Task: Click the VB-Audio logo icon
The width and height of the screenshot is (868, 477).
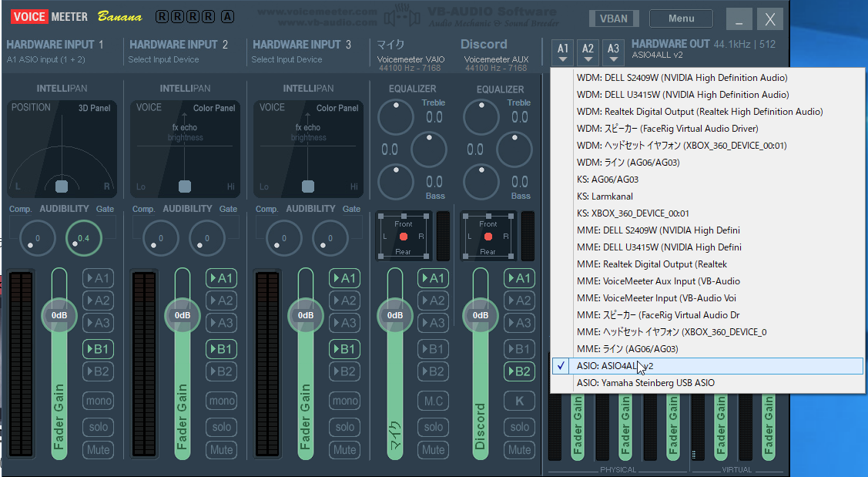Action: (402, 17)
